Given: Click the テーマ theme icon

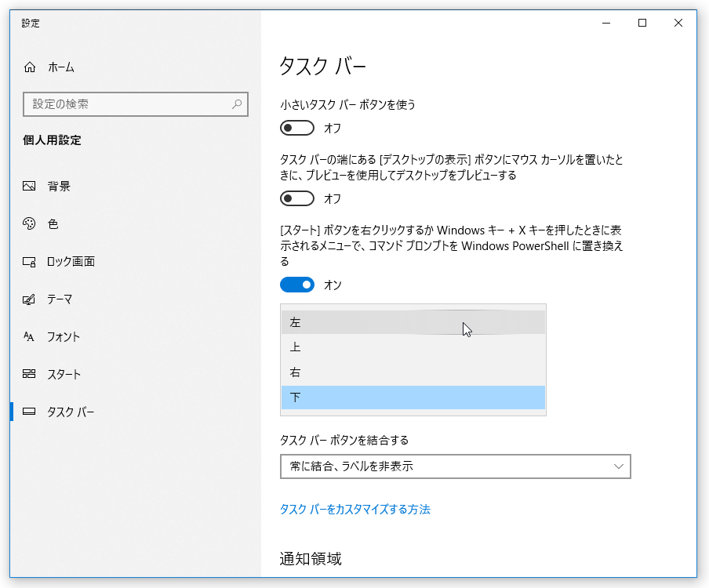Looking at the screenshot, I should 29,299.
